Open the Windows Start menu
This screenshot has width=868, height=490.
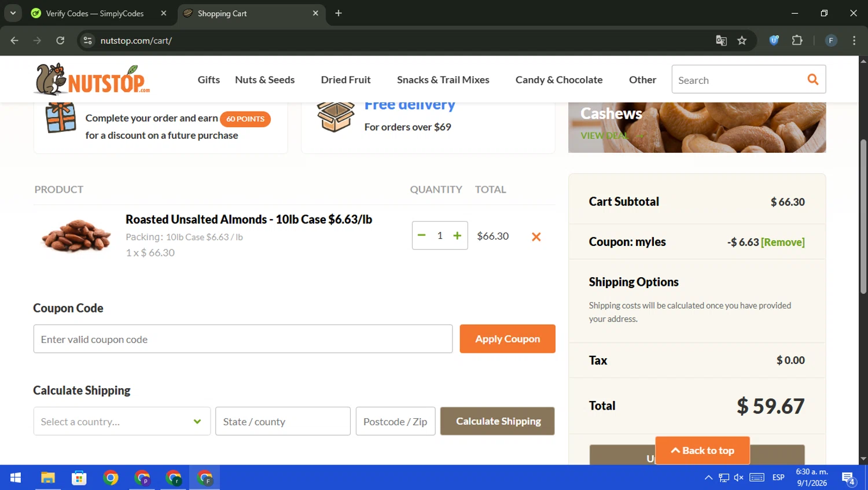[16, 477]
